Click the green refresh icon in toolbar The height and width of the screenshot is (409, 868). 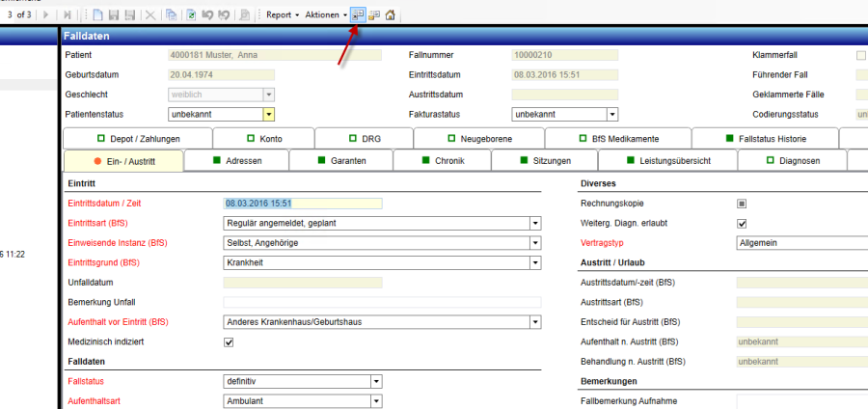coord(192,15)
